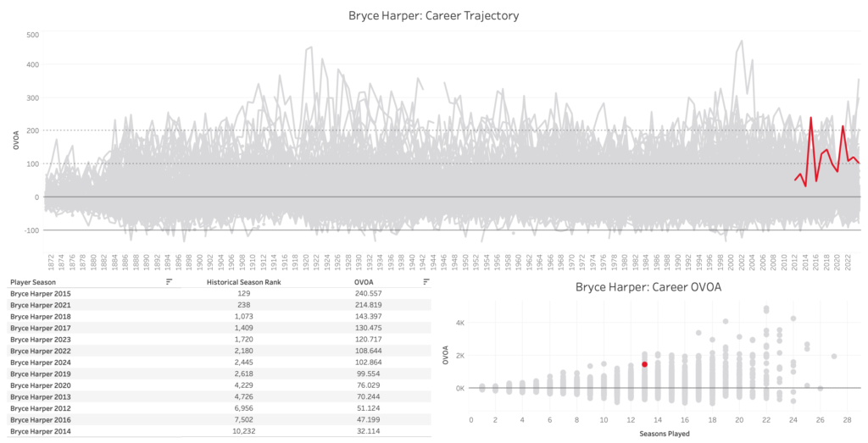Image resolution: width=868 pixels, height=443 pixels.
Task: Select the Player Season column header
Action: coord(33,282)
